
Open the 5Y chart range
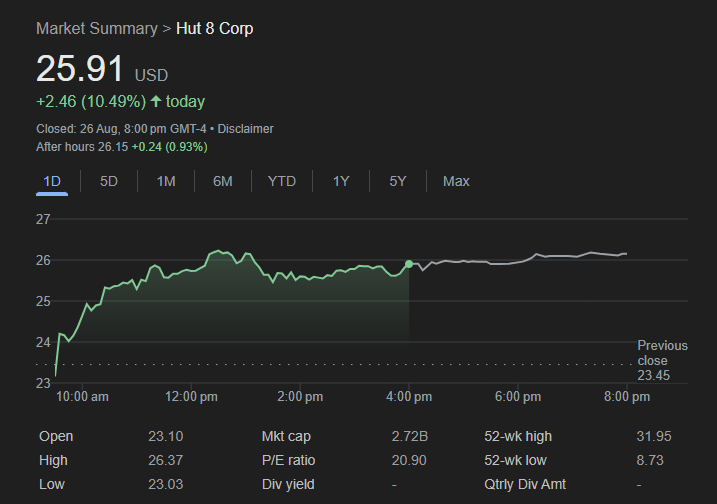[x=398, y=181]
